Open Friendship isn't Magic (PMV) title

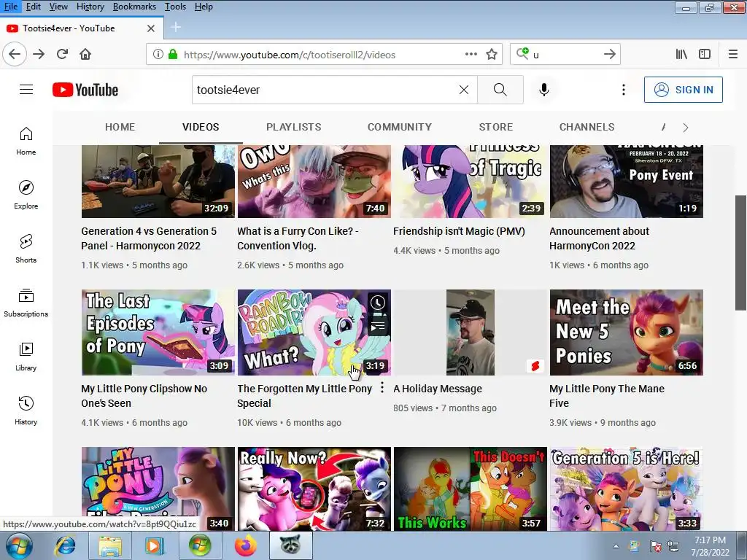459,231
